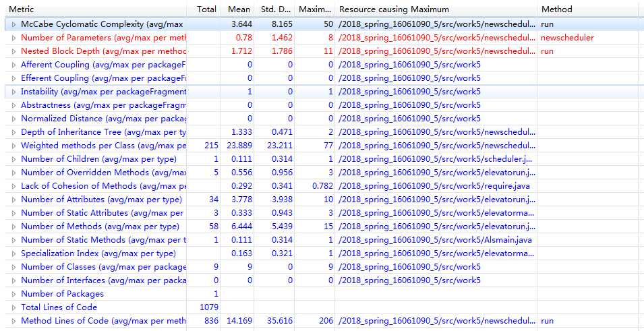Viewport: 644px width, 331px height.
Task: Click mean value 3.644
Action: coord(241,25)
